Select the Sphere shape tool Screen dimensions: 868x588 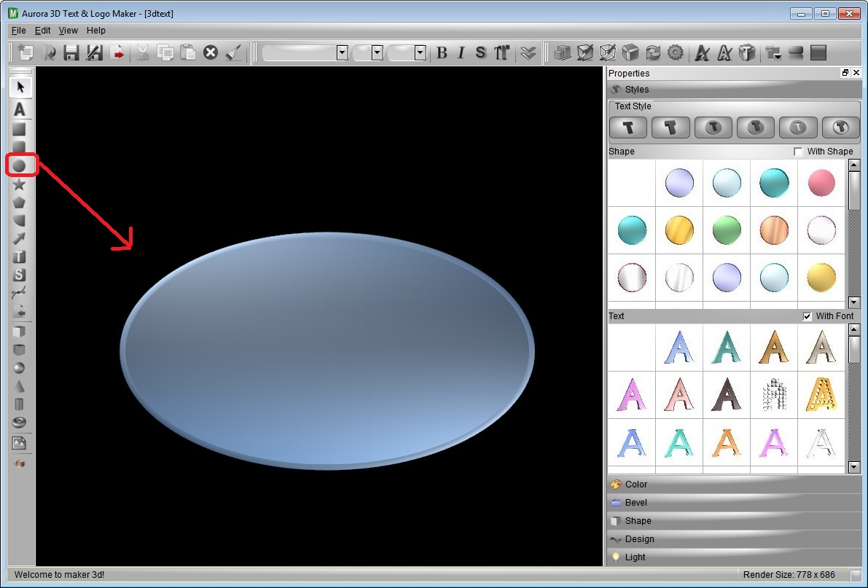(x=20, y=368)
